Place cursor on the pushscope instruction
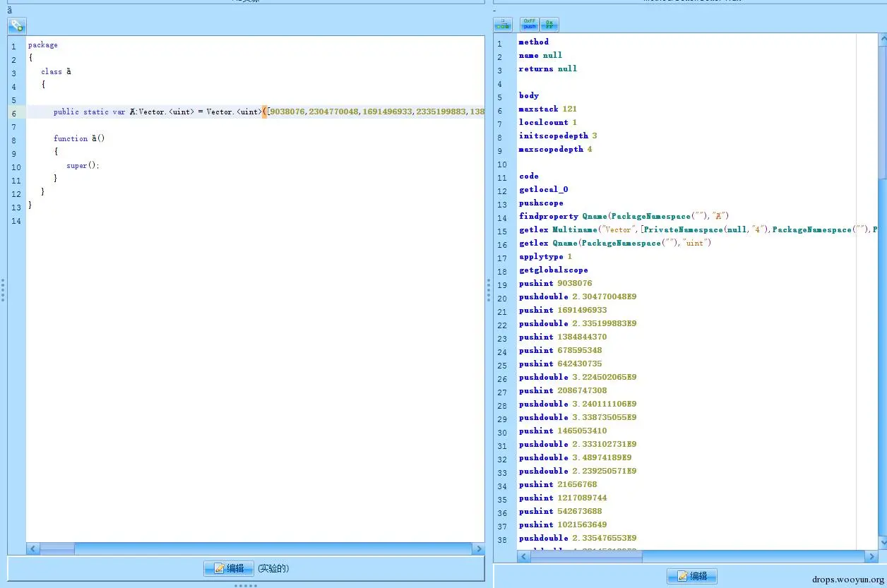Image resolution: width=887 pixels, height=588 pixels. coord(541,203)
